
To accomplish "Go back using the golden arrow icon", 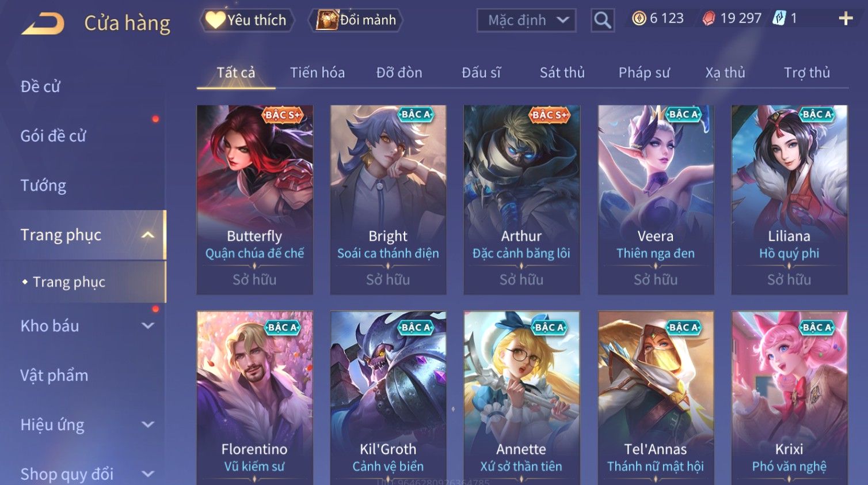I will coord(43,24).
